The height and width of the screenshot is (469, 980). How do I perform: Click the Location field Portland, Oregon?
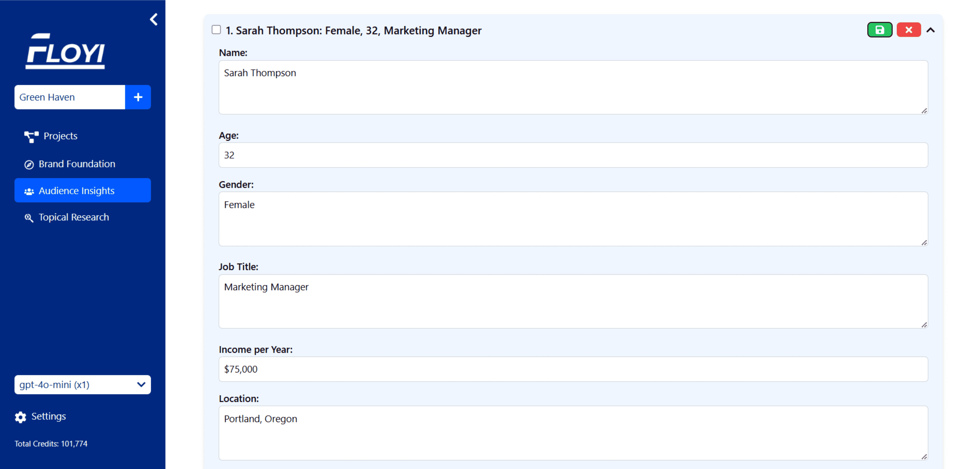[x=573, y=433]
